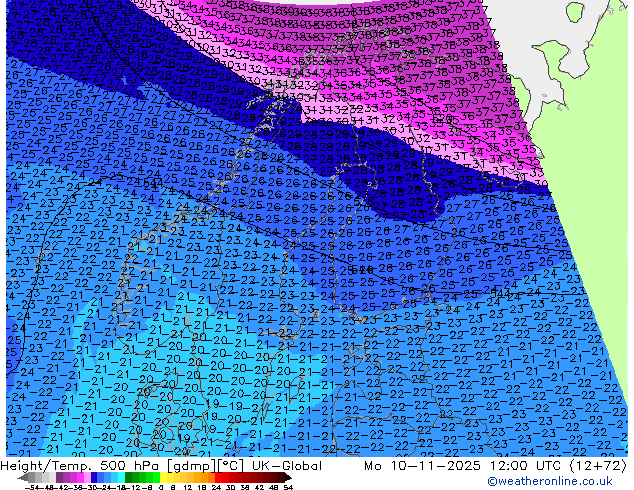
Task: Click the 54 label on the color scale
Action: (288, 487)
